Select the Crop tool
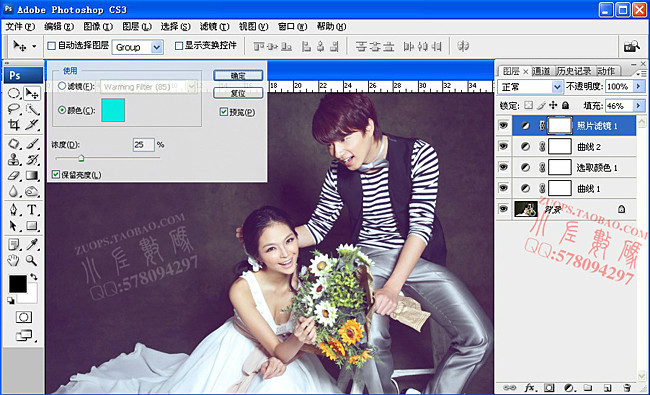 click(14, 124)
